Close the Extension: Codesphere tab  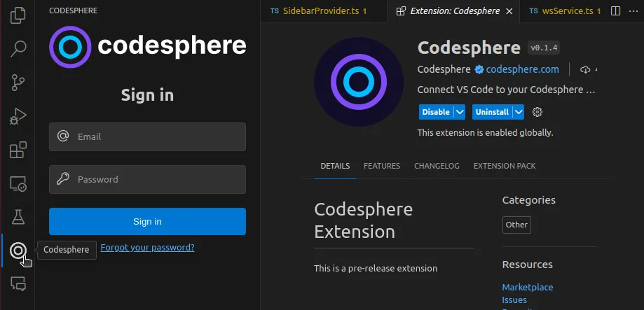(509, 11)
